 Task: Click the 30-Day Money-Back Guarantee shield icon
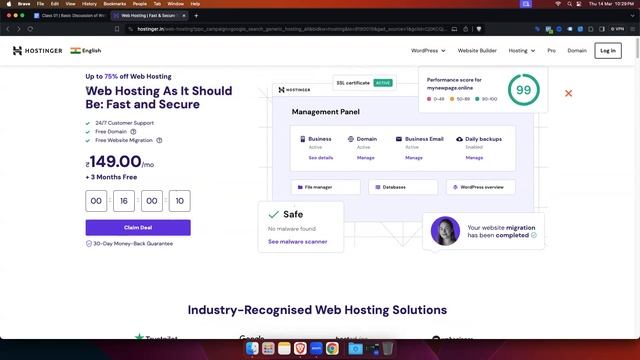(89, 243)
